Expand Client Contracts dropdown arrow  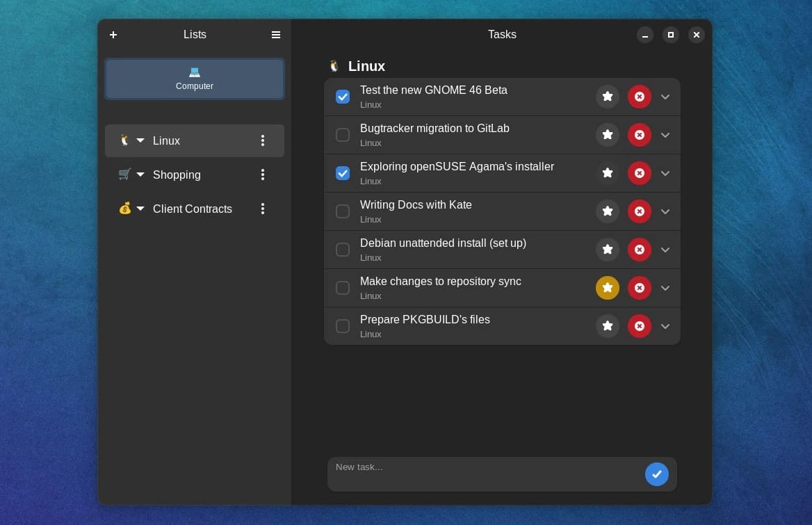coord(140,209)
